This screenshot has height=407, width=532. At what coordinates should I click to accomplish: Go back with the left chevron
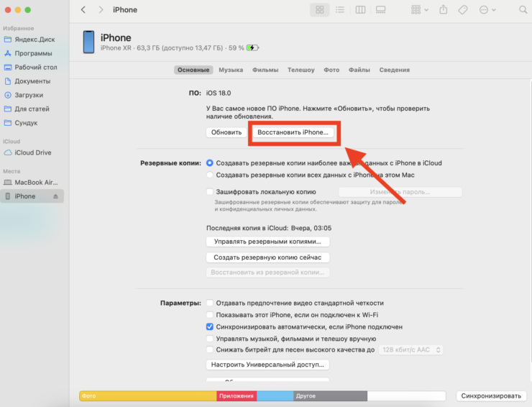coord(83,10)
